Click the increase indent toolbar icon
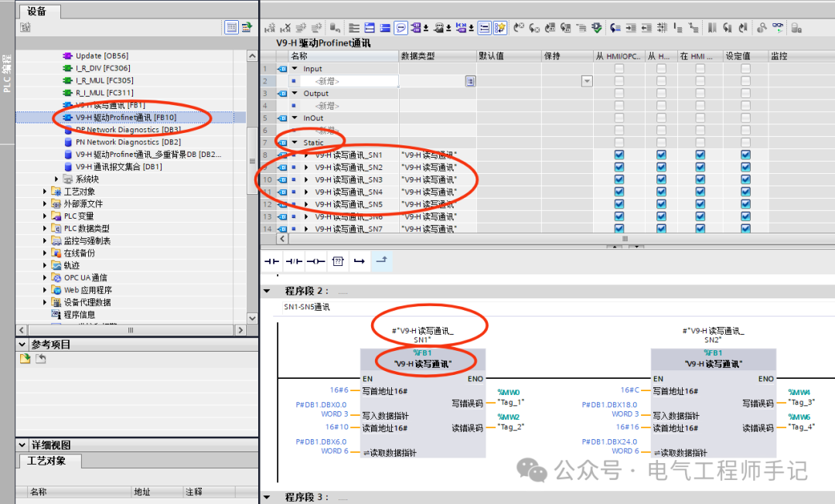835x504 pixels. [x=631, y=28]
